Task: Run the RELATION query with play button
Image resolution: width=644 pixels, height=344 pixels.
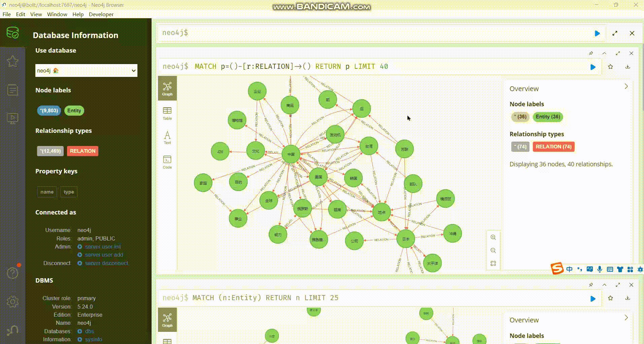Action: click(593, 67)
